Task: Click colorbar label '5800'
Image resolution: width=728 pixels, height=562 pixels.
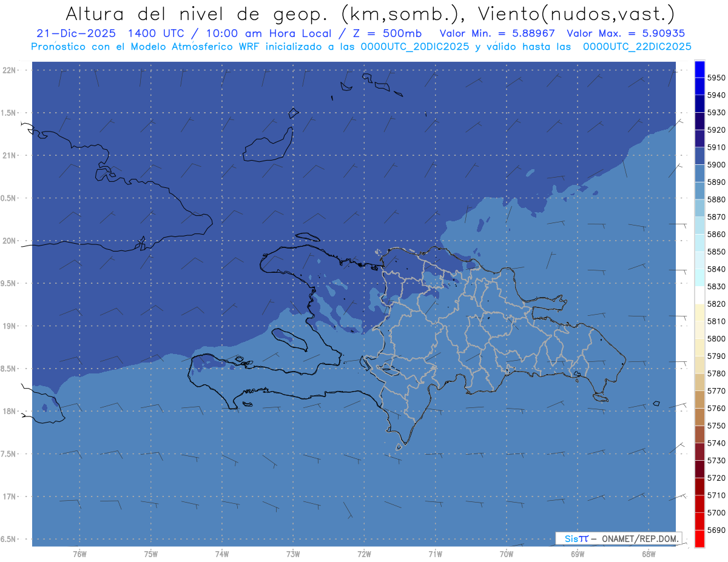Action: pyautogui.click(x=716, y=339)
